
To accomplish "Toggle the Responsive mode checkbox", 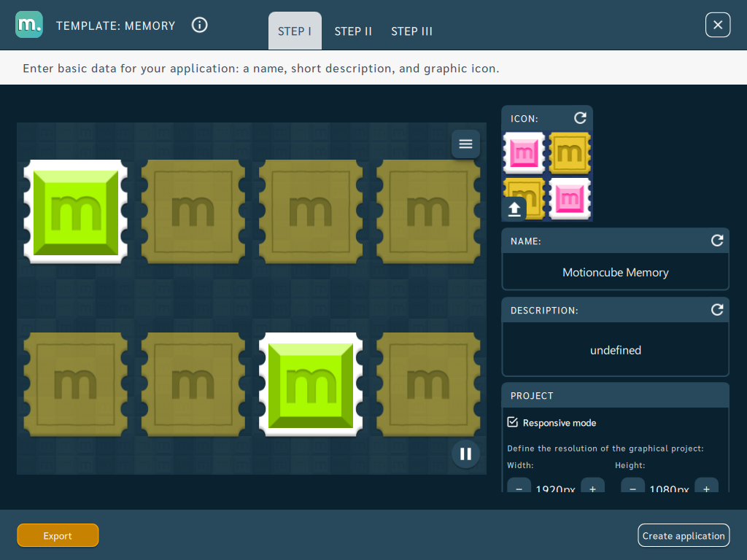I will pyautogui.click(x=513, y=422).
